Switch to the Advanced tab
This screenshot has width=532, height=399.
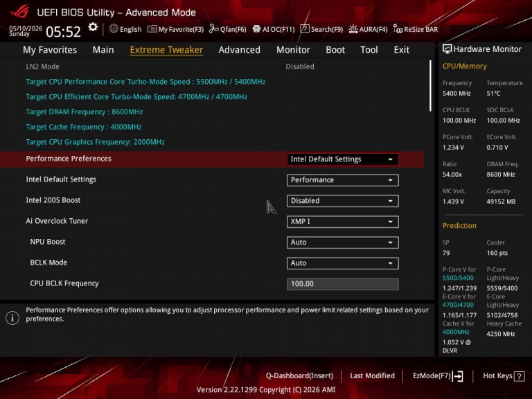pos(239,50)
